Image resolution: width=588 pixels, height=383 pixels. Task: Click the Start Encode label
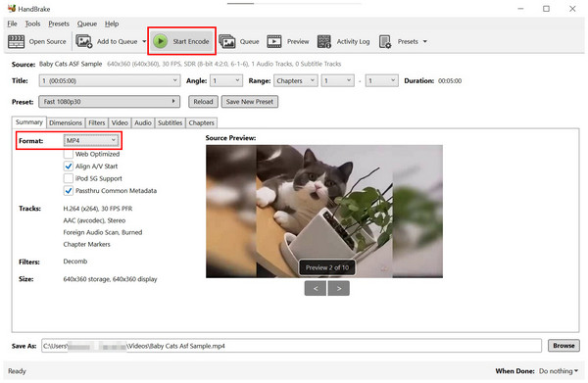[x=191, y=41]
